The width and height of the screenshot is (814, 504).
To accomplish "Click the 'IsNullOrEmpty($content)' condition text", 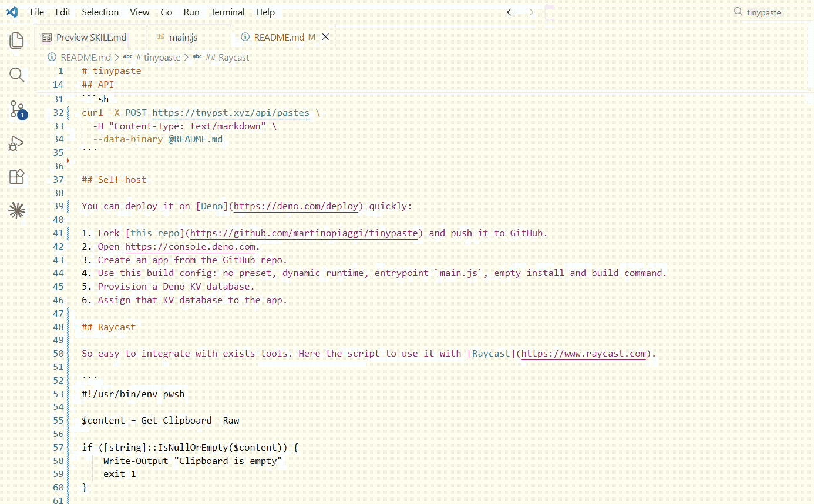I will (223, 448).
